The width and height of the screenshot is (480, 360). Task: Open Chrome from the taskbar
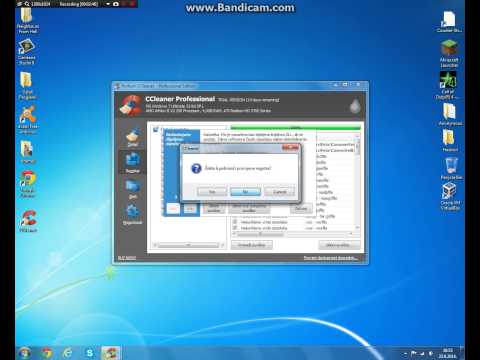[x=47, y=353]
